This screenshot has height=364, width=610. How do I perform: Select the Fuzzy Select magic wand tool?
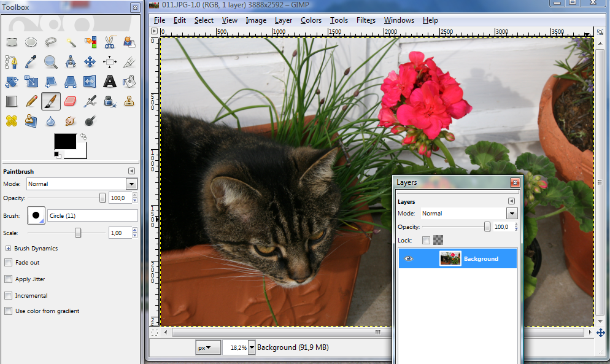click(70, 42)
